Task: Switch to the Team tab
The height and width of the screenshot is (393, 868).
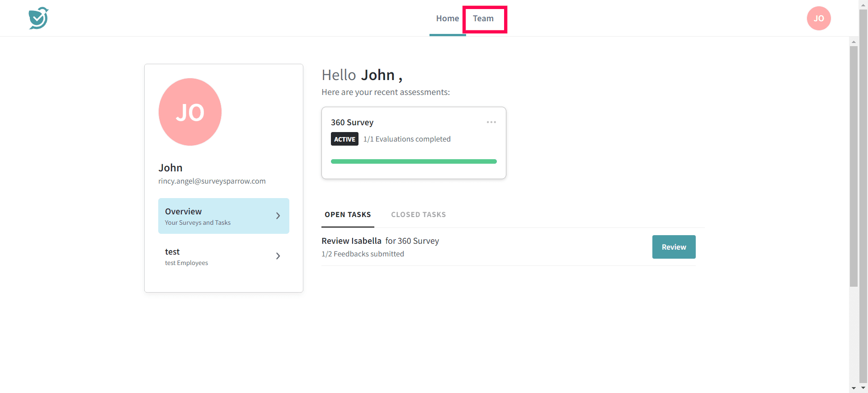Action: (x=483, y=19)
